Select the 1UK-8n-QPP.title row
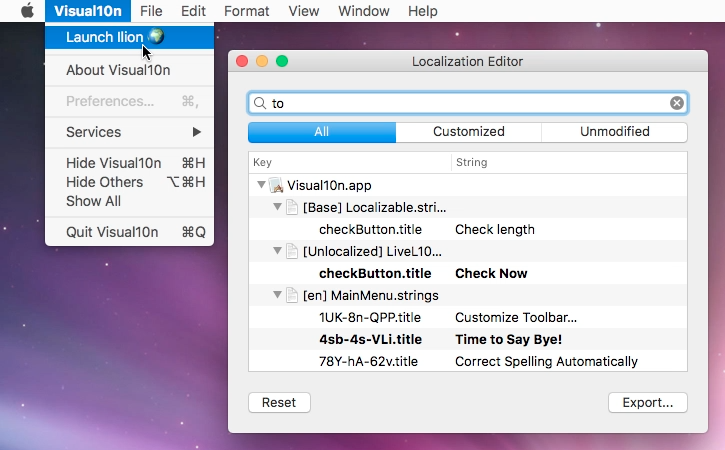Screen dimensions: 725x450 [468, 317]
